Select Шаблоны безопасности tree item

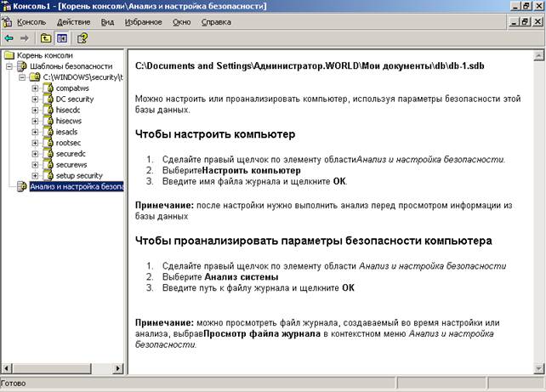71,66
